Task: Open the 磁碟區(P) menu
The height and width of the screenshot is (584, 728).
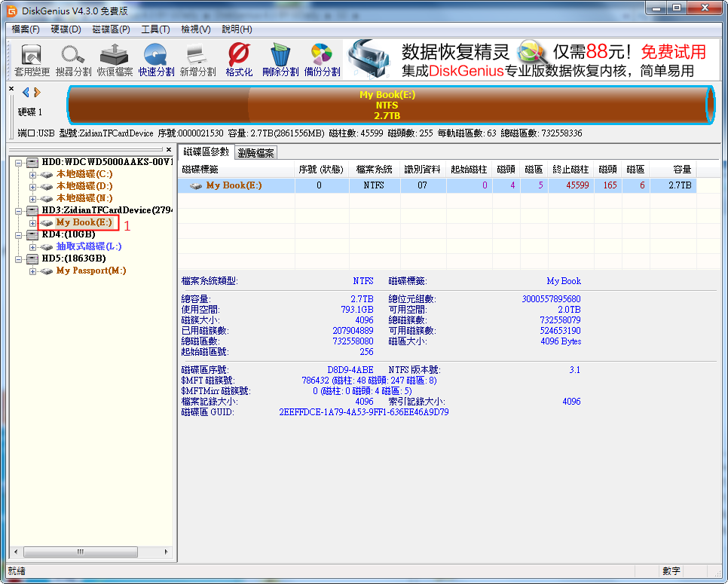Action: (111, 29)
